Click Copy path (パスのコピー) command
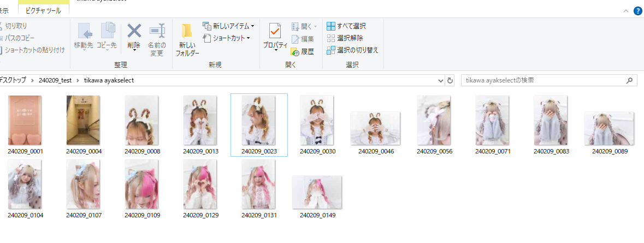This screenshot has width=644, height=243. [x=17, y=38]
